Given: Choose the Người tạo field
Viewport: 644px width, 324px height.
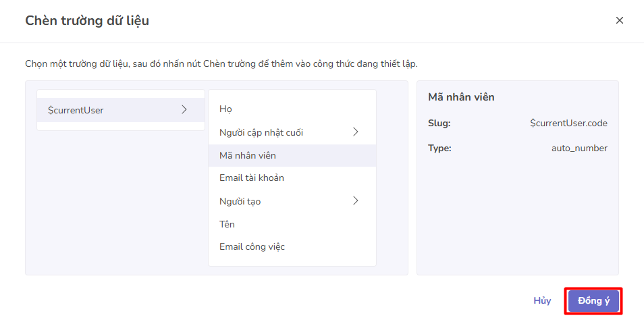Looking at the screenshot, I should point(240,201).
